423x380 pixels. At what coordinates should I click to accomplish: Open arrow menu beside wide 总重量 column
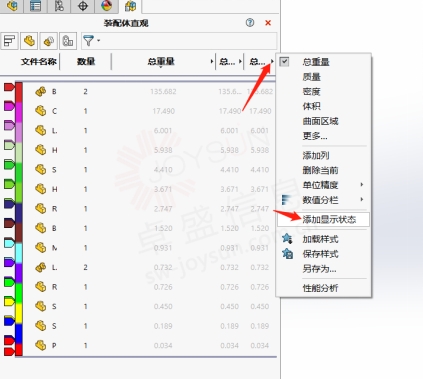coord(212,62)
